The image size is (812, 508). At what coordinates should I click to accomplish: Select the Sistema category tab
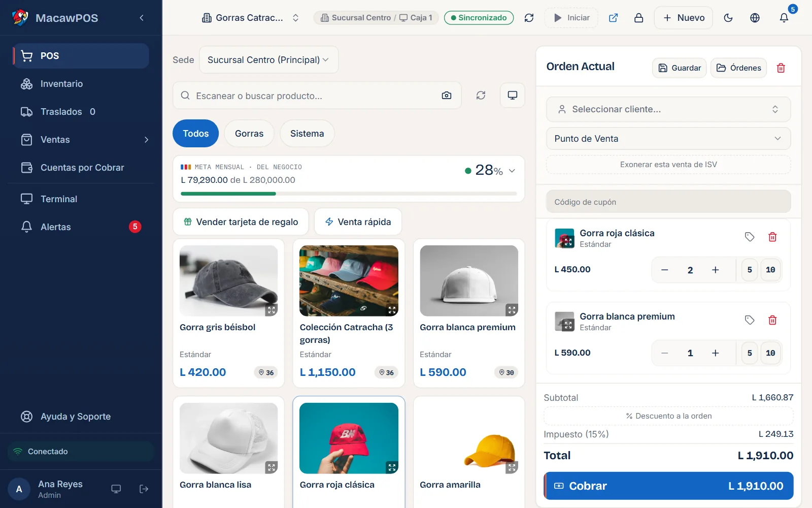[x=307, y=134]
